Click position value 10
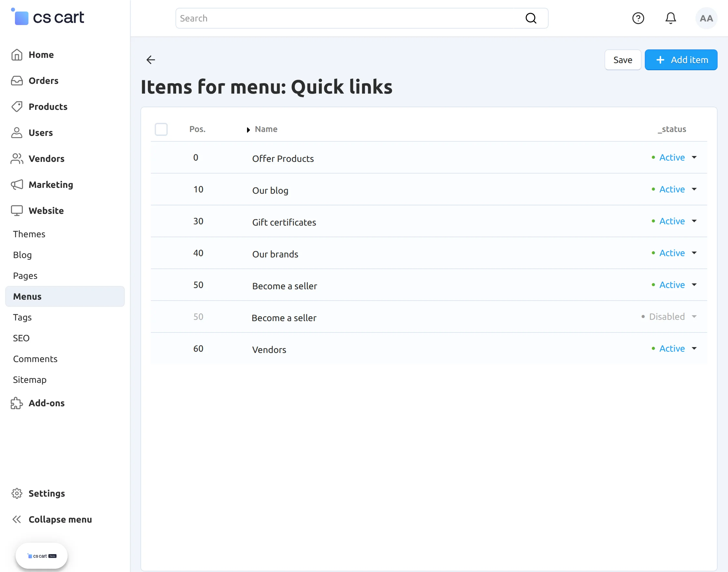 point(198,189)
